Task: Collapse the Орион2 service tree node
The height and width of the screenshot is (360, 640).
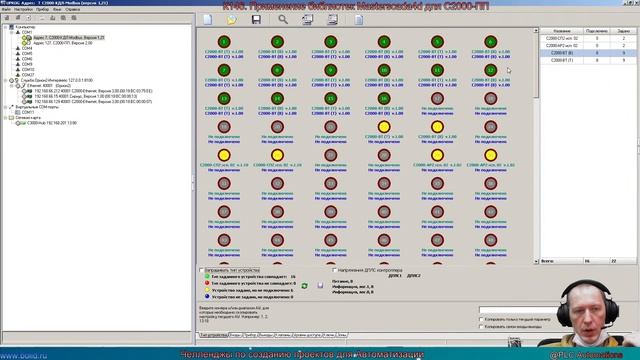Action: 5,80
